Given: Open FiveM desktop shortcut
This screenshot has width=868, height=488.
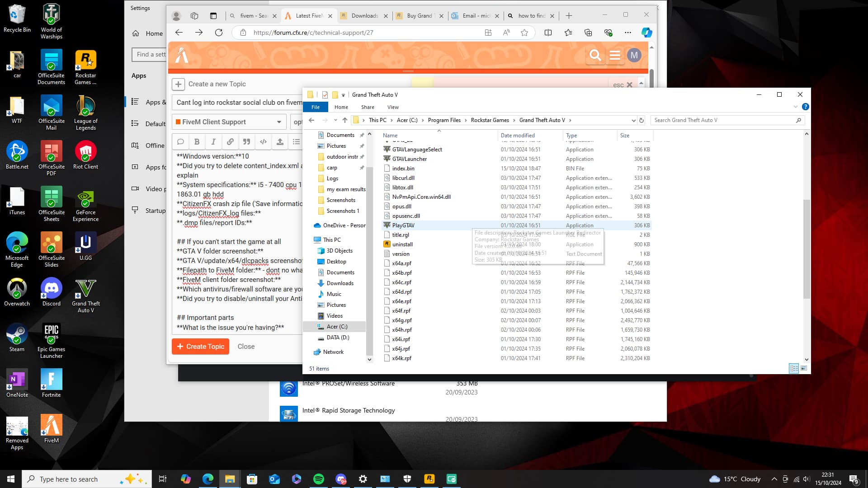Looking at the screenshot, I should coord(51,429).
